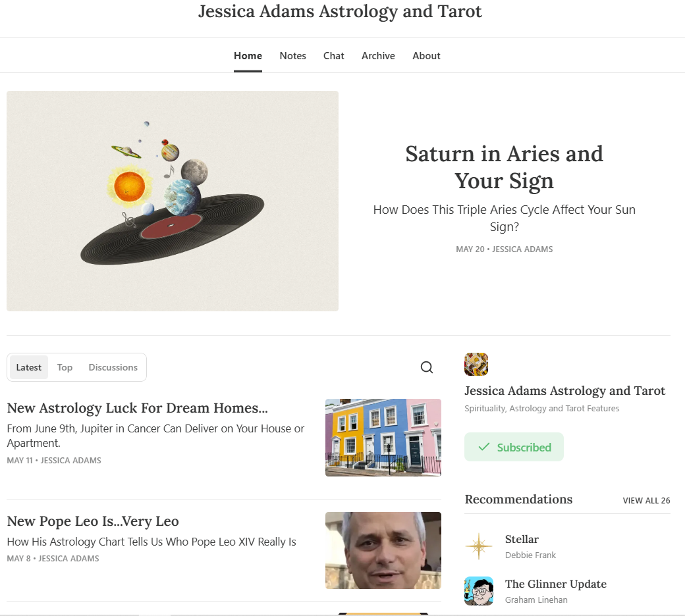
Task: Toggle the Subscribed button
Action: click(x=514, y=447)
